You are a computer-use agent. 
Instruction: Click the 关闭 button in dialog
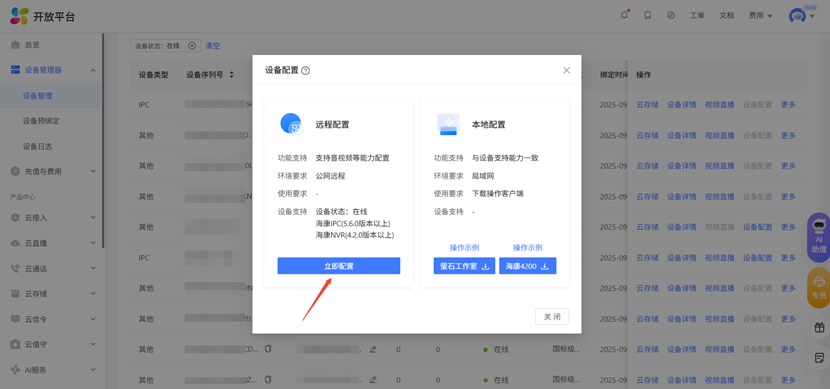552,316
